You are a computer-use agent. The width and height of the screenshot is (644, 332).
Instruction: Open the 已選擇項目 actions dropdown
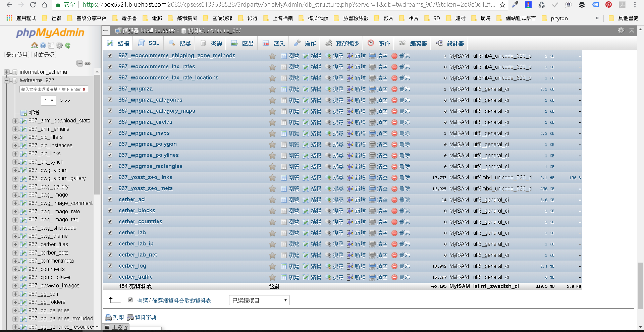tap(259, 300)
